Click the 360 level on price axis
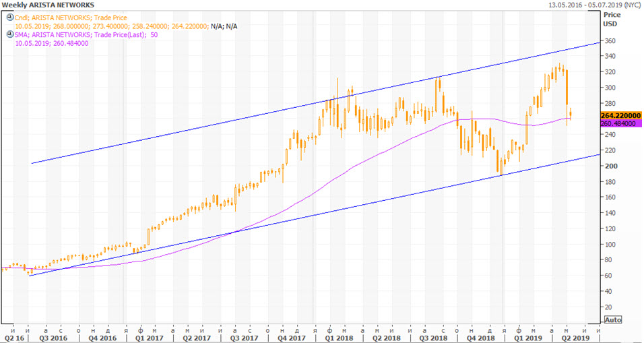This screenshot has width=644, height=343. point(610,40)
